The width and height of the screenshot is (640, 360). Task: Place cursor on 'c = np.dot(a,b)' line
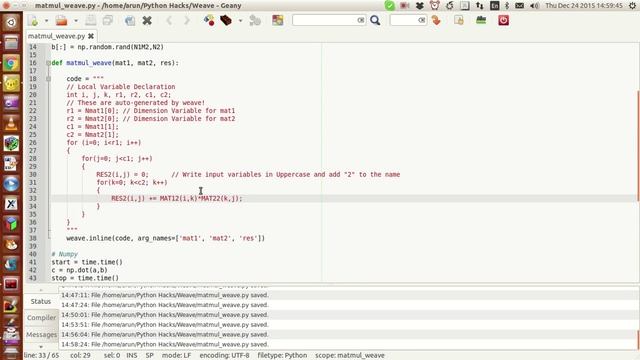coord(79,270)
